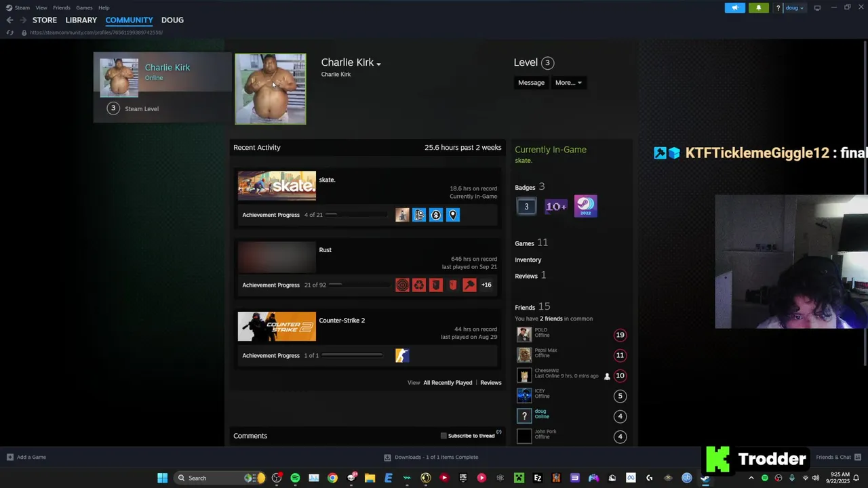Click the Message button
This screenshot has width=868, height=488.
coord(531,83)
